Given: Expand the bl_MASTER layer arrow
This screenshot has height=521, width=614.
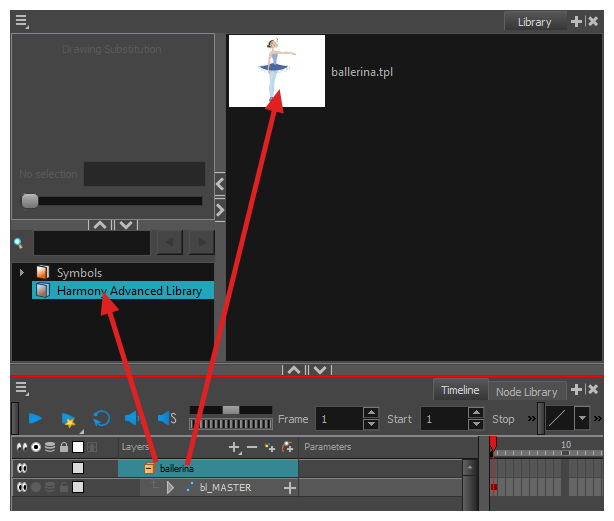Looking at the screenshot, I should (170, 487).
